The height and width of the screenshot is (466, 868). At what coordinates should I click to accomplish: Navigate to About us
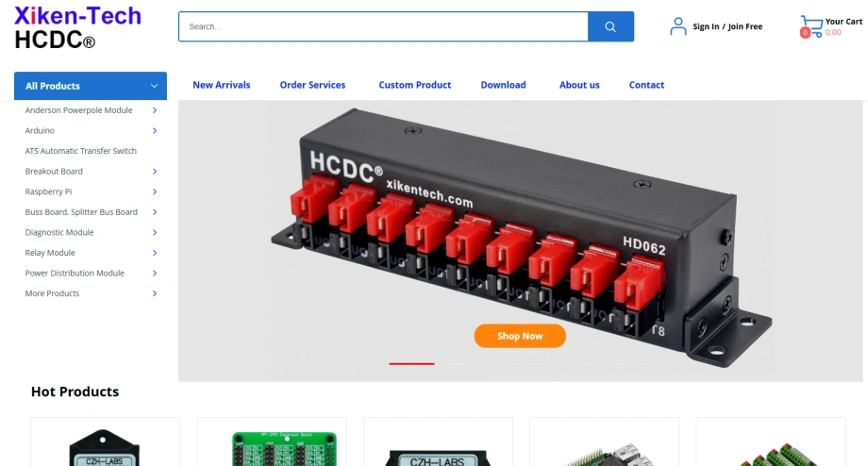(x=579, y=85)
